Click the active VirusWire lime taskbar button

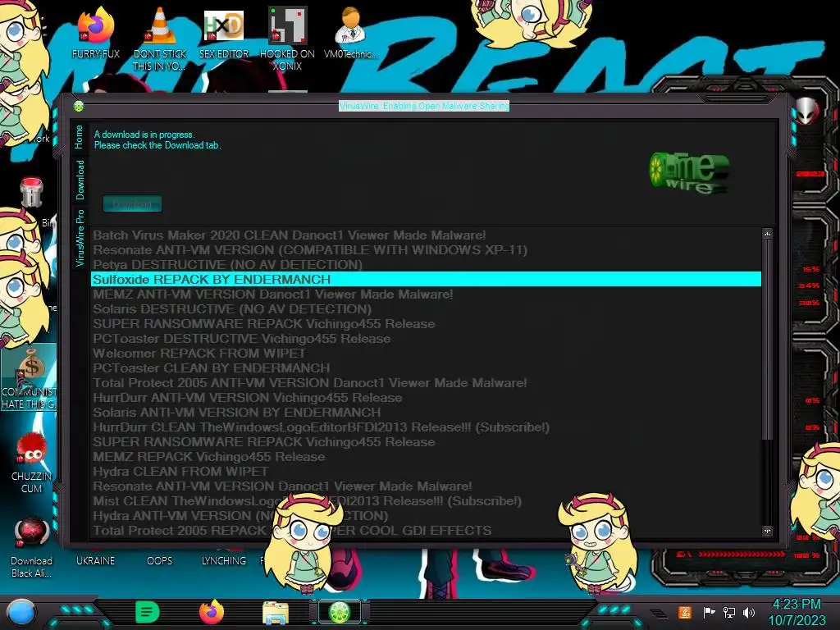340,612
